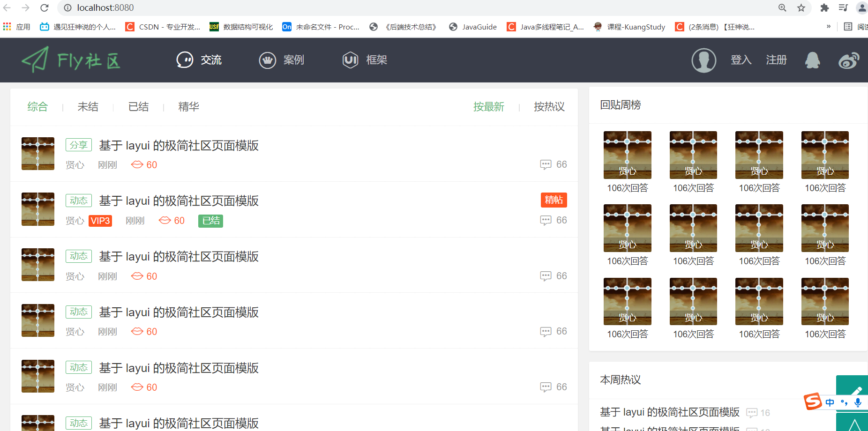This screenshot has height=431, width=868.
Task: Open the browser profile avatar icon
Action: coord(862,7)
